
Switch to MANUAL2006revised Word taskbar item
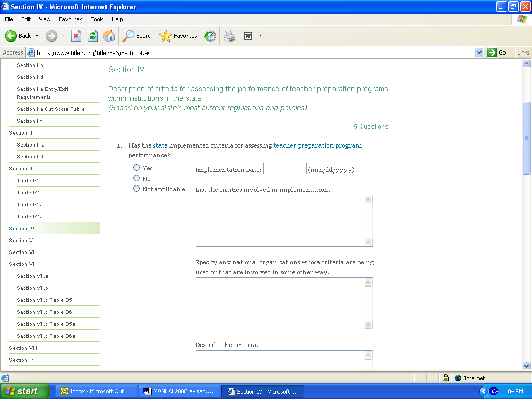[180, 391]
